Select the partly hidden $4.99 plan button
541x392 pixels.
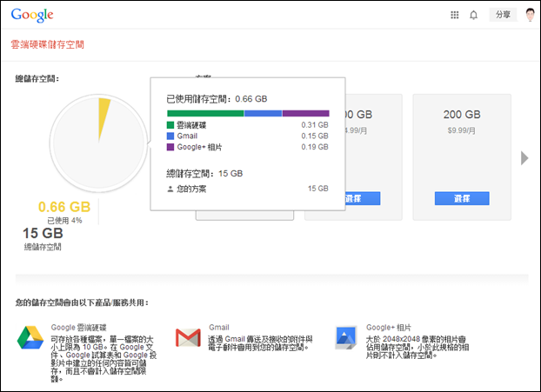pyautogui.click(x=363, y=198)
